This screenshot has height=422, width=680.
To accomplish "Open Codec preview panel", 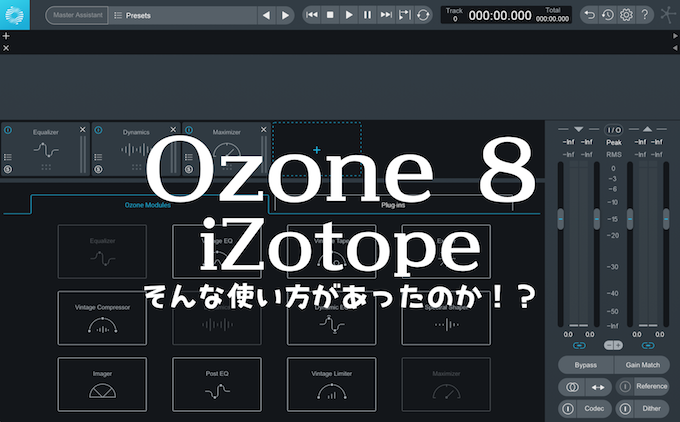I will tap(594, 409).
